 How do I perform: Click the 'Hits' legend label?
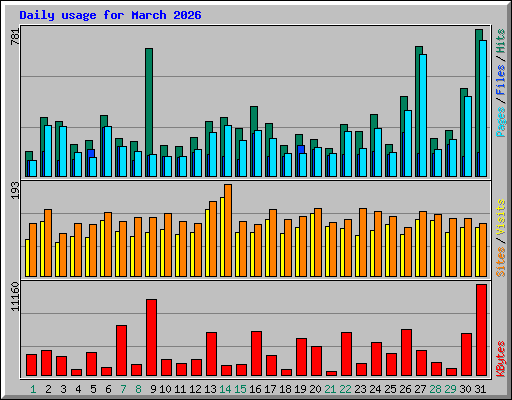(x=501, y=41)
